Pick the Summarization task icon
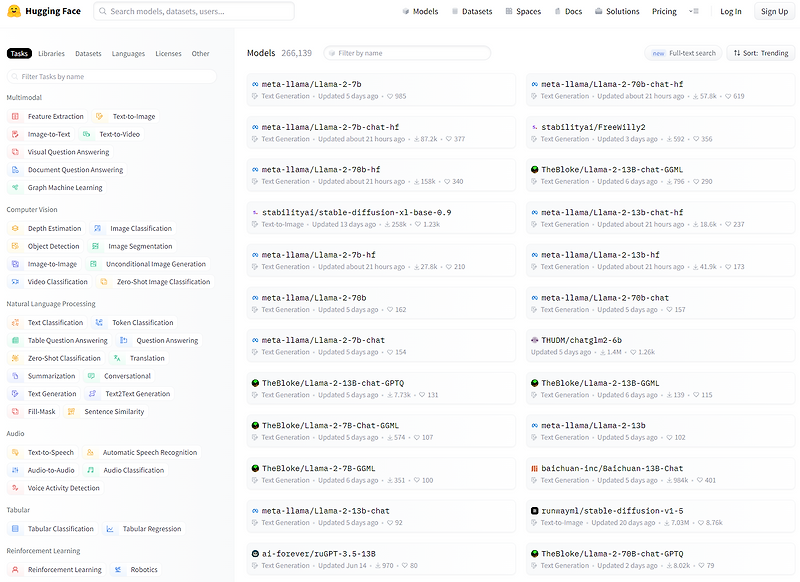The image size is (800, 582). point(15,376)
